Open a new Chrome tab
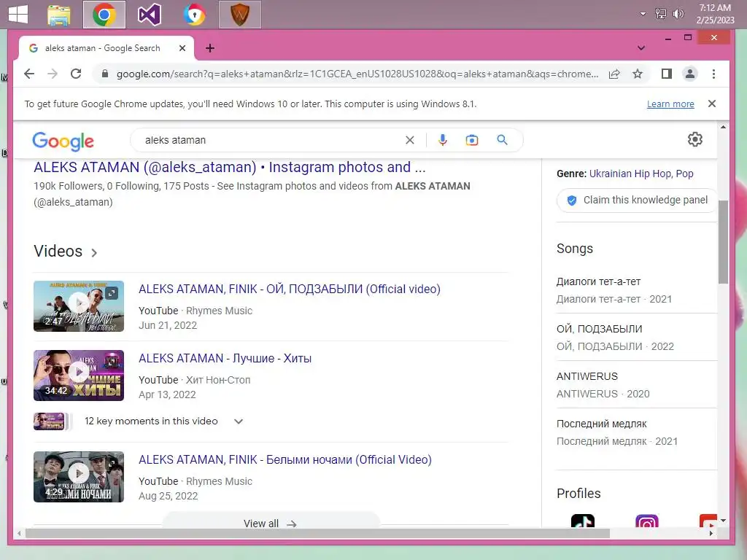Image resolution: width=747 pixels, height=560 pixels. 209,48
